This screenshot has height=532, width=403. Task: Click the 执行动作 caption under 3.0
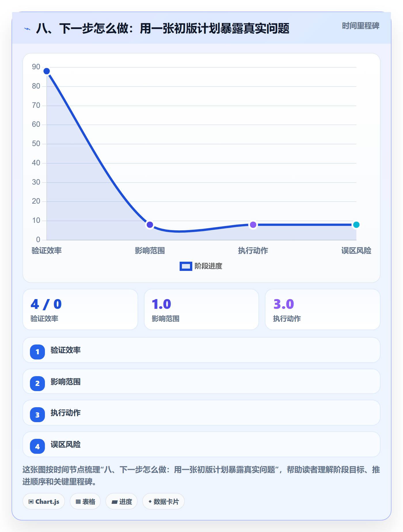coord(287,319)
